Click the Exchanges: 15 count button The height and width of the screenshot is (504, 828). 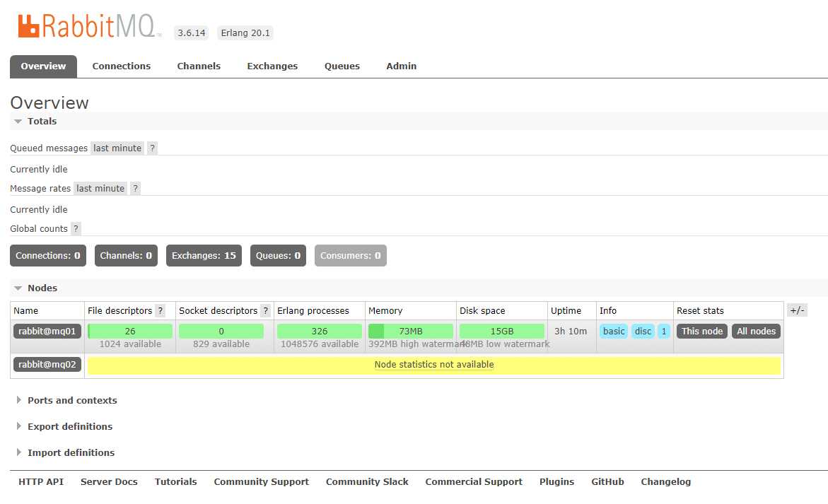point(204,255)
